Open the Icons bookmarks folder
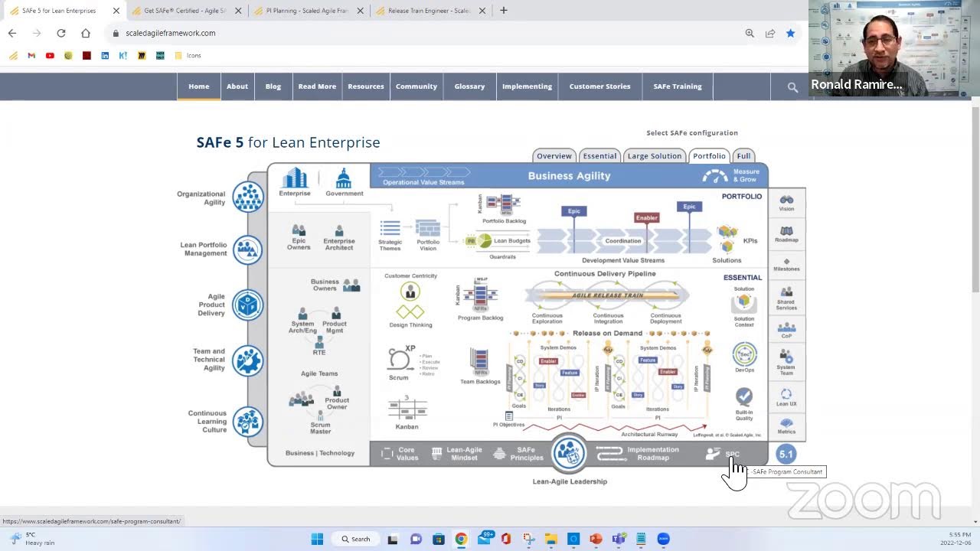The height and width of the screenshot is (551, 980). [x=188, y=55]
